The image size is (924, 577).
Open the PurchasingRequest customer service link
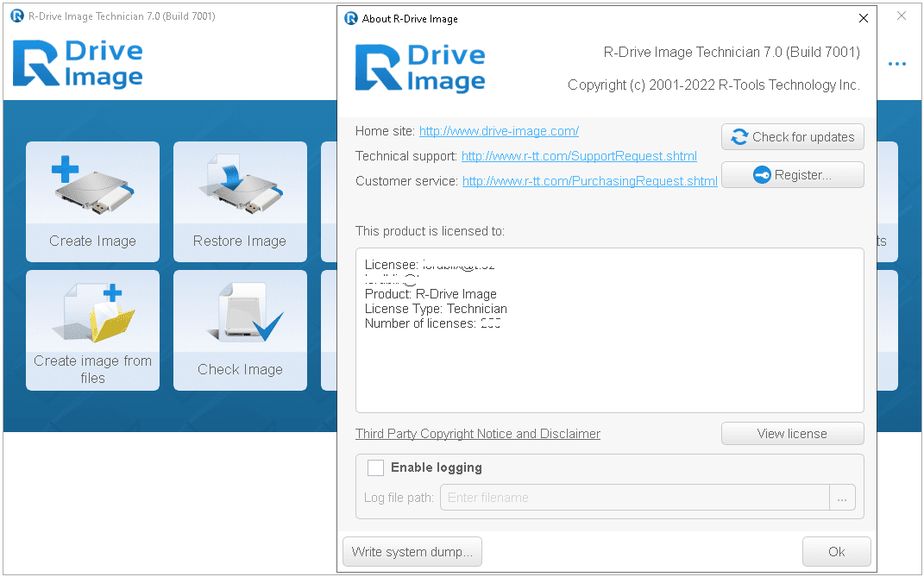589,181
